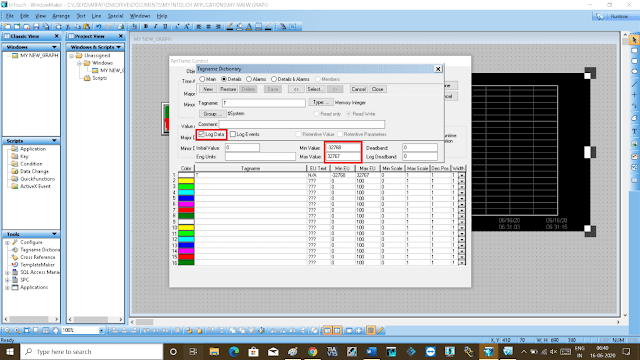The width and height of the screenshot is (640, 360).
Task: Open the Arrange menu
Action: pyautogui.click(x=61, y=16)
